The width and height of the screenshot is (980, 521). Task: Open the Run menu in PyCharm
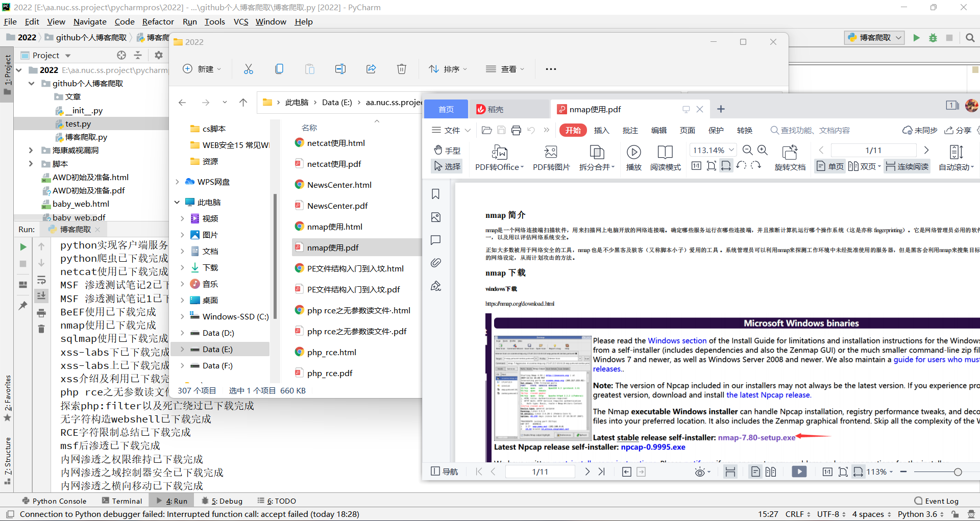189,21
